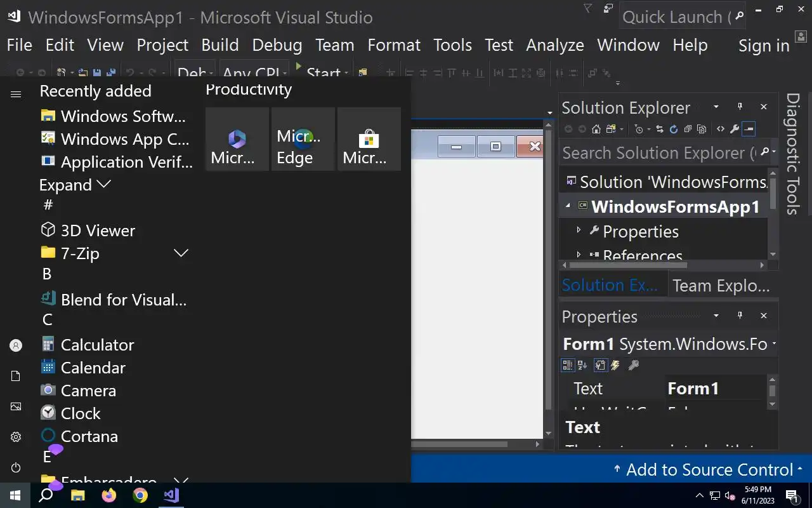Screen dimensions: 812x508
Task: Click Sign in link
Action: click(x=764, y=46)
